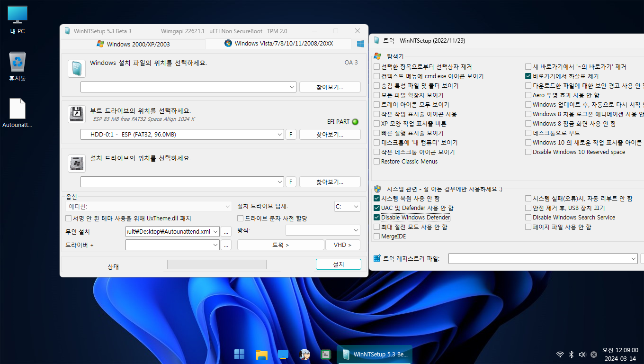Image resolution: width=644 pixels, height=364 pixels.
Task: Expand the installation file location dropdown
Action: 292,87
